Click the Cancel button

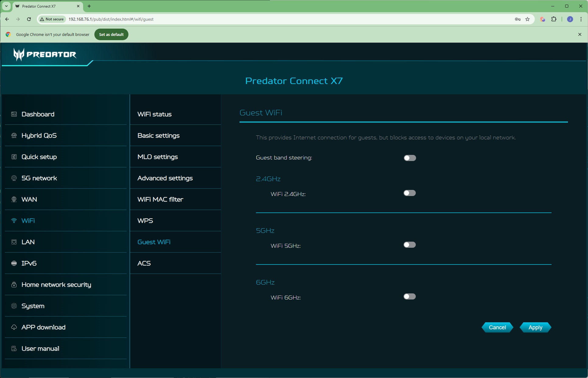[x=497, y=327]
